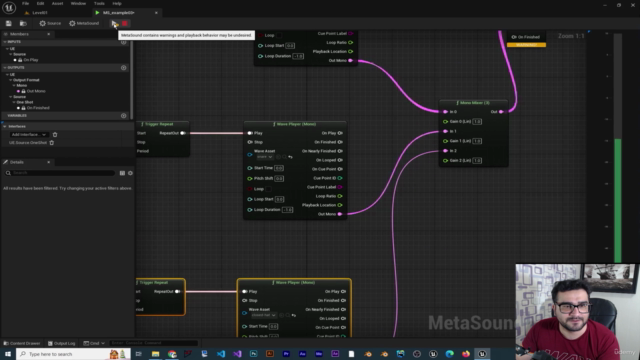Image resolution: width=640 pixels, height=360 pixels.
Task: Click Out pin on Mono Mixer node
Action: tap(501, 112)
